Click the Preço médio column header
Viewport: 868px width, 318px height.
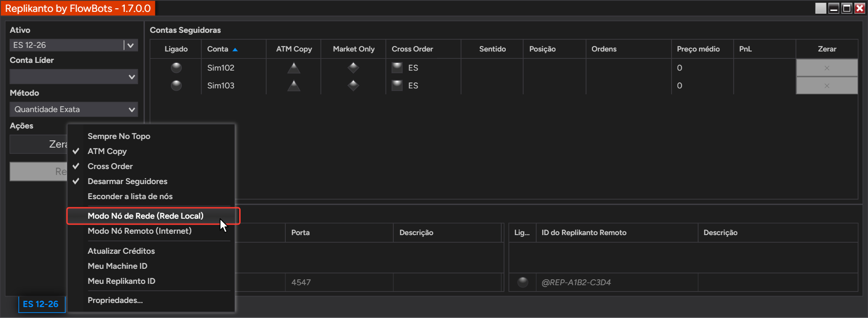coord(702,49)
